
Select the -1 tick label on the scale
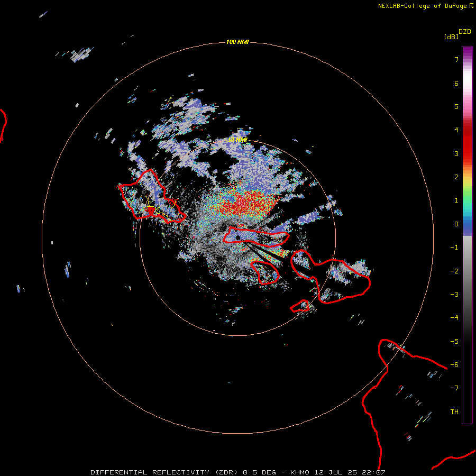coord(454,248)
